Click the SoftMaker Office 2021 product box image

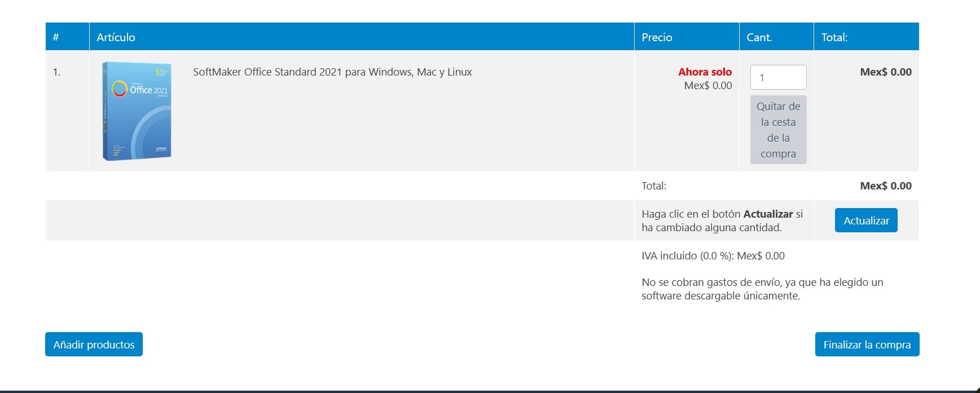(x=137, y=111)
